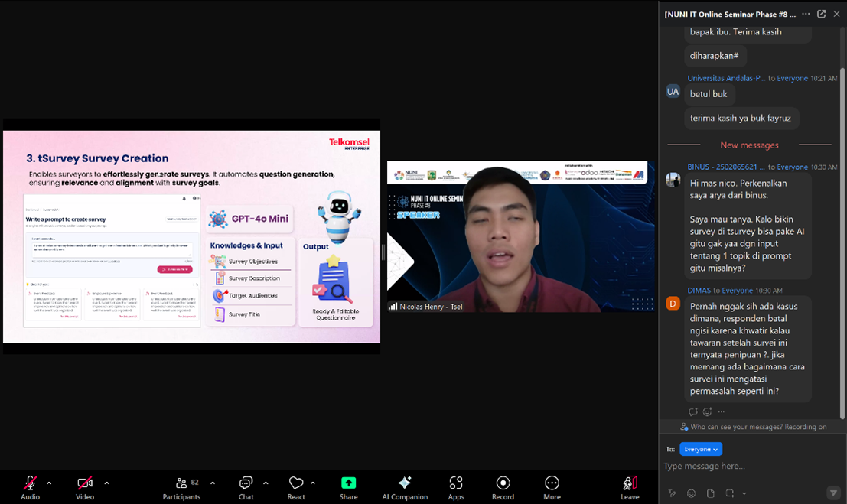Reply to DIMAS message with thread icon
This screenshot has height=504, width=847.
pyautogui.click(x=693, y=411)
